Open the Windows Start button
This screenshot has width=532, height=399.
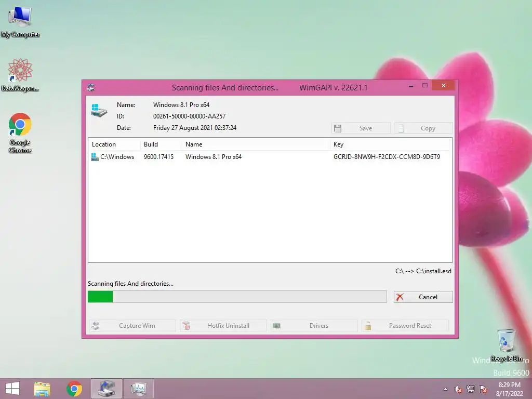[12, 389]
